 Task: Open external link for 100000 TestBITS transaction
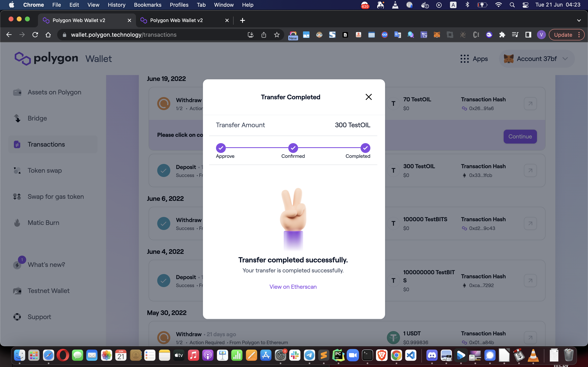tap(530, 223)
